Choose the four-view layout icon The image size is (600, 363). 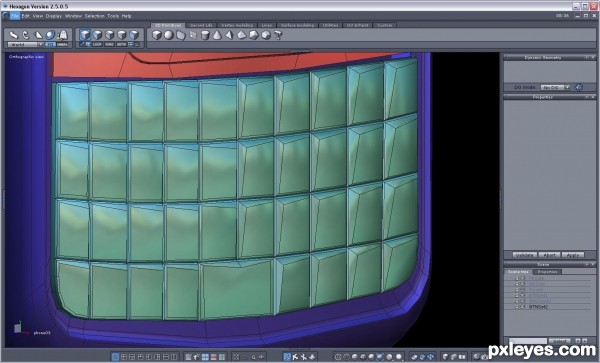pos(124,357)
